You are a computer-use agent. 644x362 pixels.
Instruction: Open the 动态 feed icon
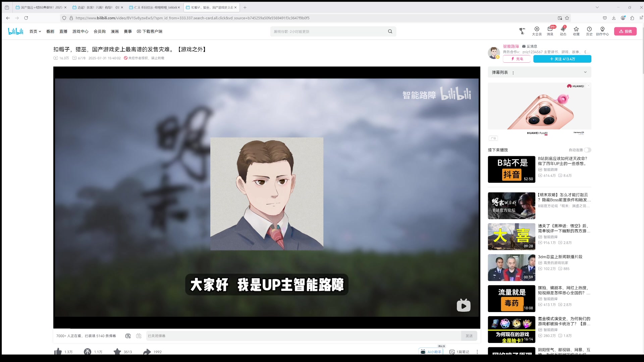coord(563,31)
